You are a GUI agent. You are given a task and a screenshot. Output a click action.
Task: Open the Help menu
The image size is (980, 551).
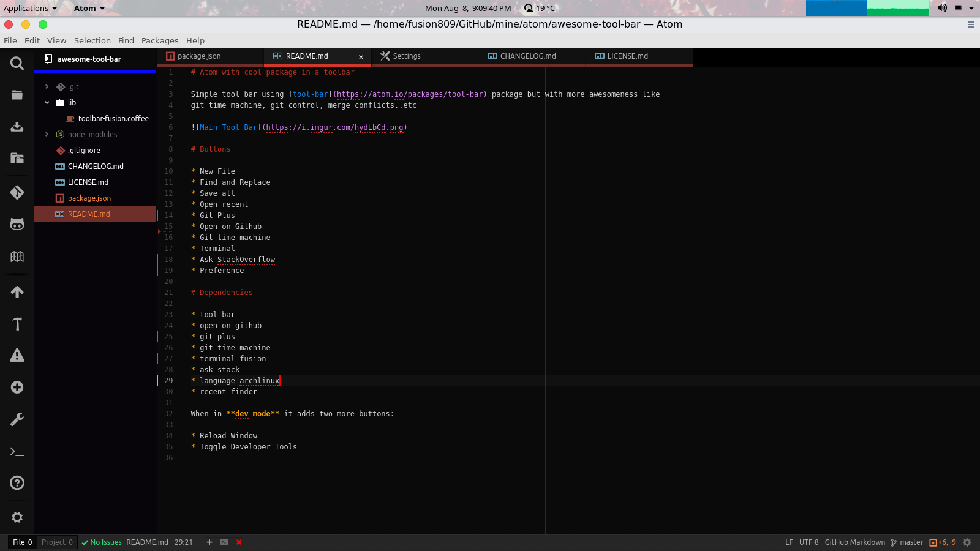(x=195, y=40)
